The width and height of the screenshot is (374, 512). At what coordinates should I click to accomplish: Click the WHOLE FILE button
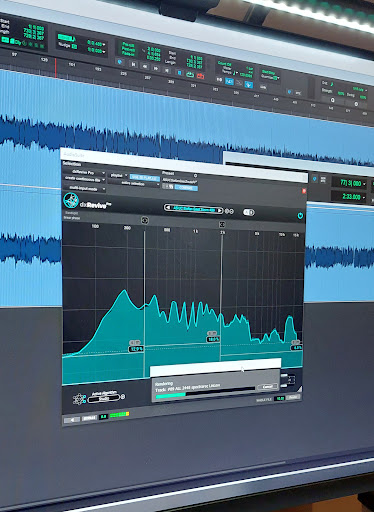point(263,400)
